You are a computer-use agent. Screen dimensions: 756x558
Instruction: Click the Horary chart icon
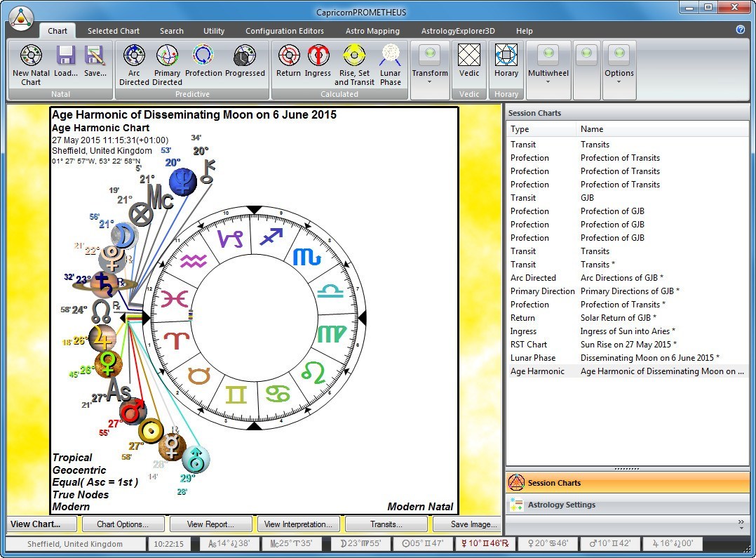(x=506, y=55)
